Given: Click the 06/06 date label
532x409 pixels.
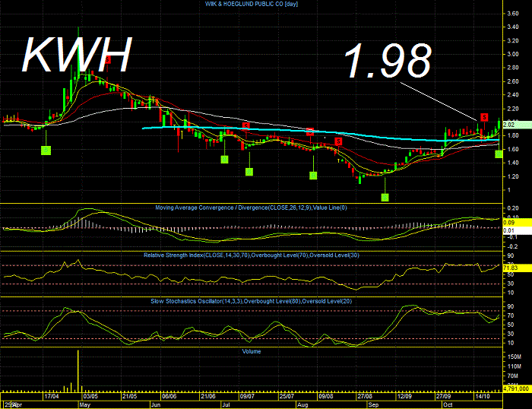Looking at the screenshot, I should tap(169, 396).
